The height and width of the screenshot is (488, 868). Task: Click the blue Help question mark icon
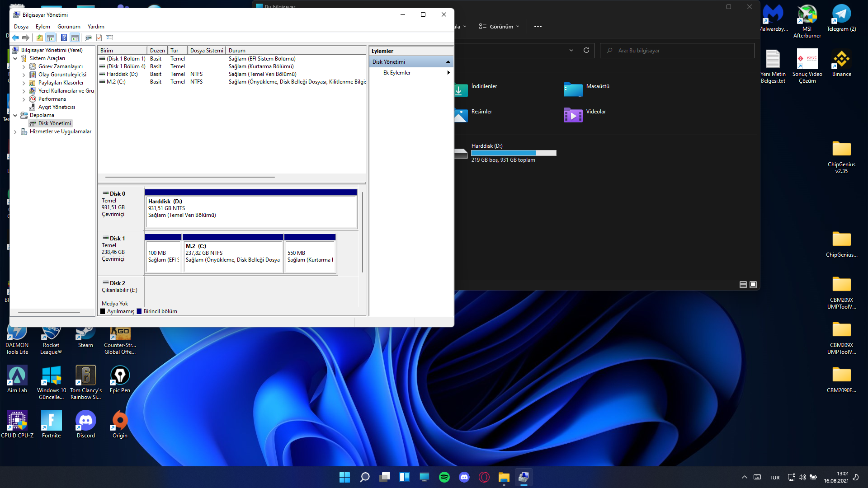(x=64, y=38)
